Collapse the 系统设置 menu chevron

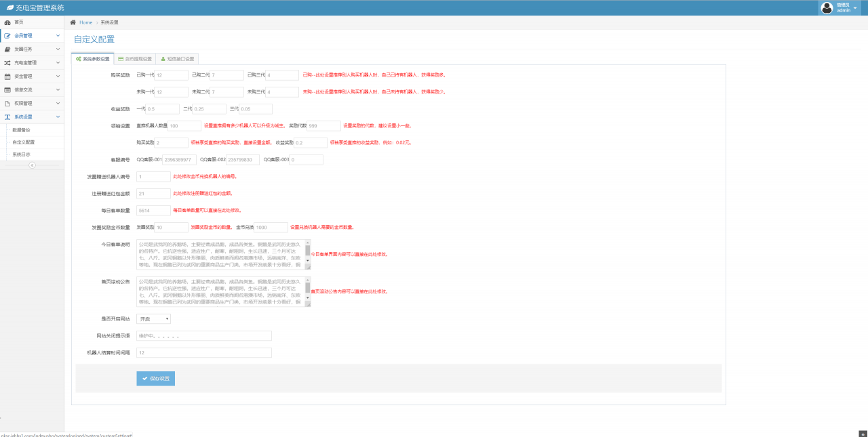58,117
